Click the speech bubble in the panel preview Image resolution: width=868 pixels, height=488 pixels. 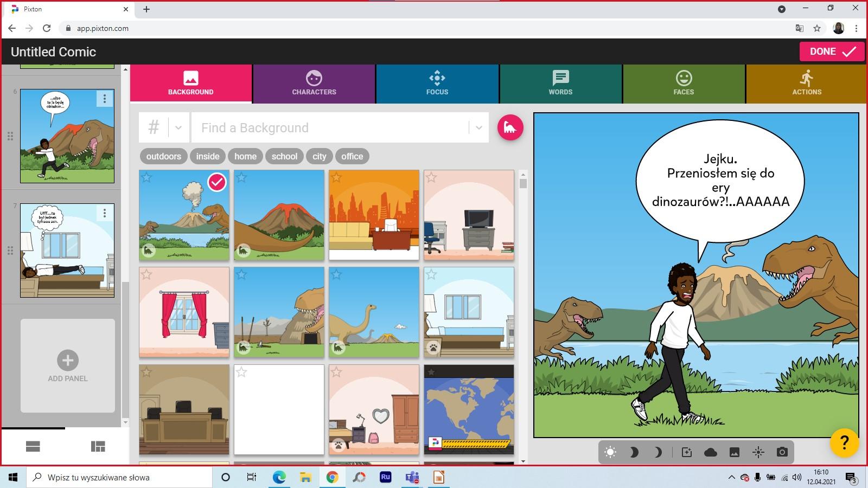tap(720, 182)
